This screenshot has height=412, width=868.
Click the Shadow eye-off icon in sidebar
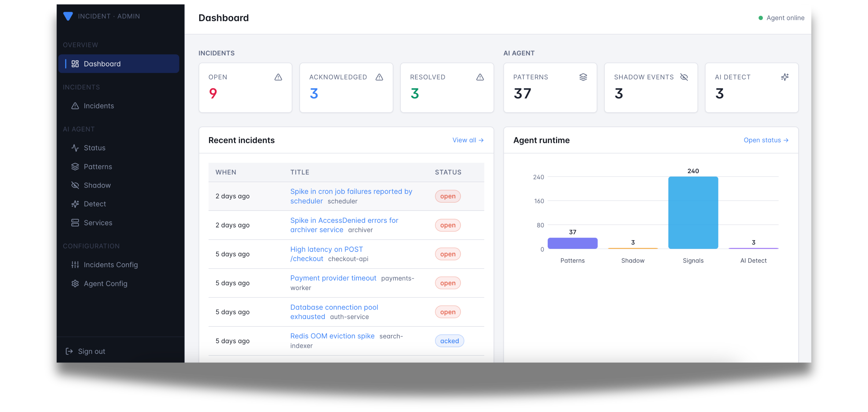coord(75,185)
